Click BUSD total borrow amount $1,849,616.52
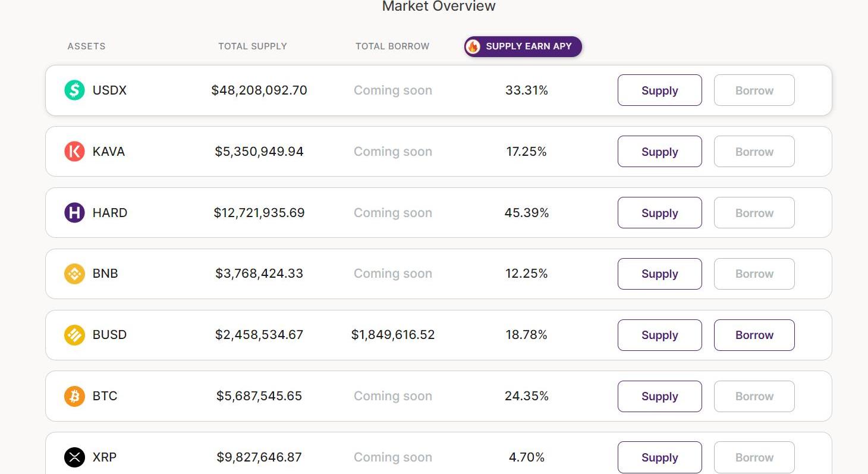The image size is (868, 474). 393,335
